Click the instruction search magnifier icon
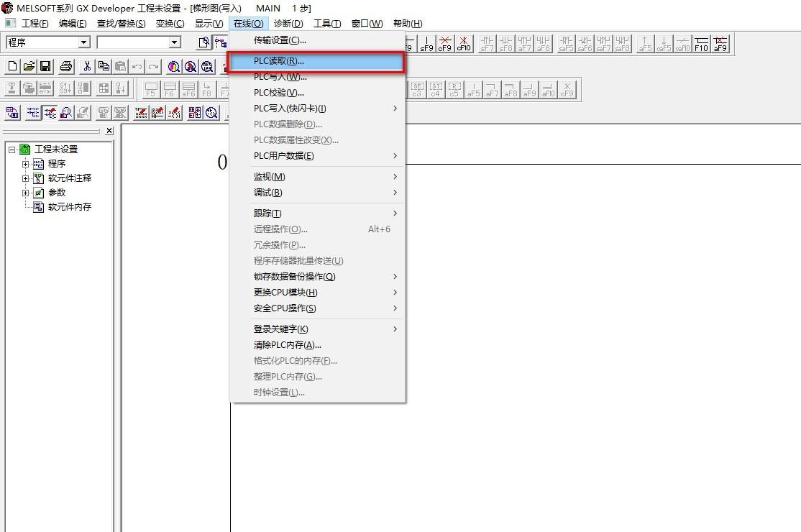This screenshot has width=801, height=532. [x=191, y=66]
